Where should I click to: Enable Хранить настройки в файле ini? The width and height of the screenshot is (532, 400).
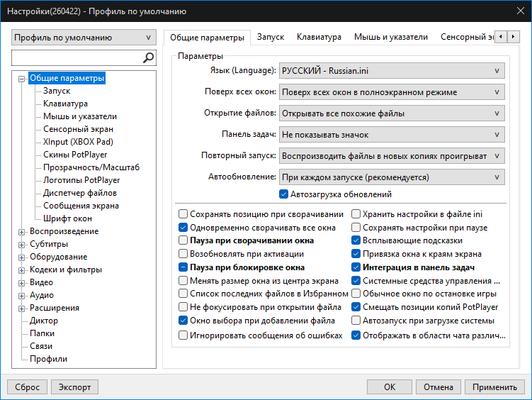coord(356,214)
